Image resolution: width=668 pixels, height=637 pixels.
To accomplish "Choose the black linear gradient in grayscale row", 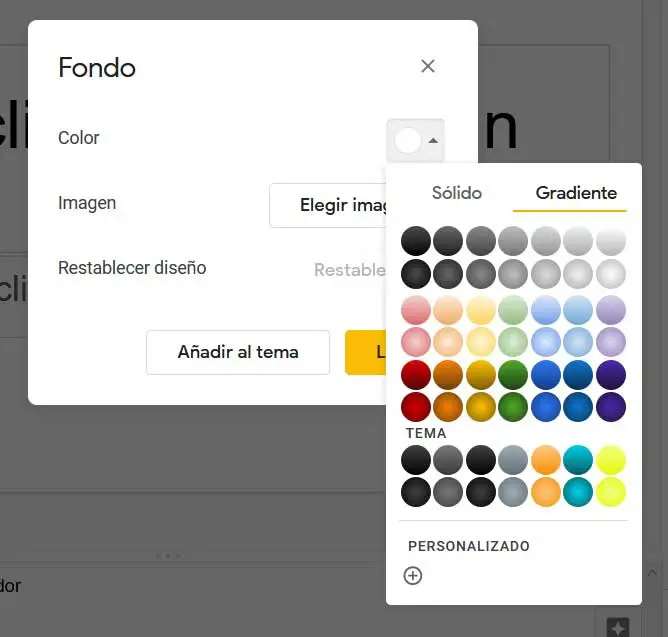I will click(416, 240).
